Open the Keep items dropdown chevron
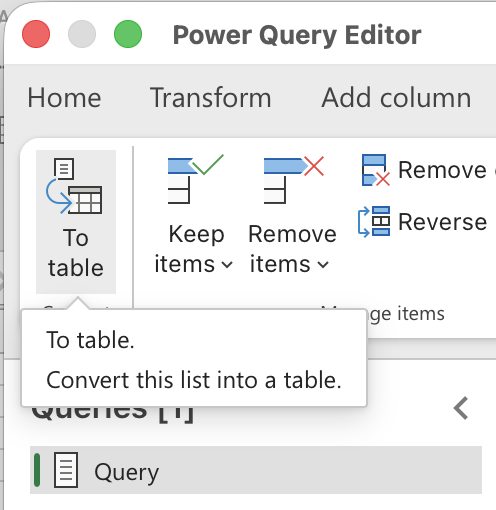 [x=227, y=265]
